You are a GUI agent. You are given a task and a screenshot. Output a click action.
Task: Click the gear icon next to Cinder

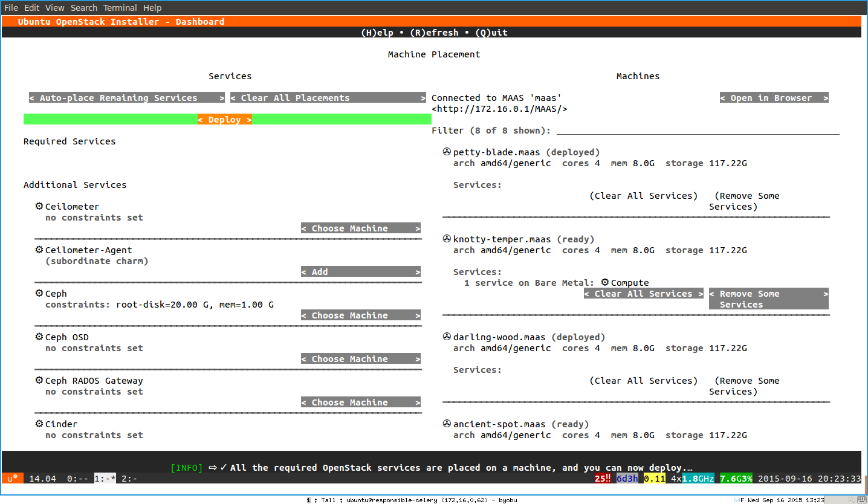point(39,424)
